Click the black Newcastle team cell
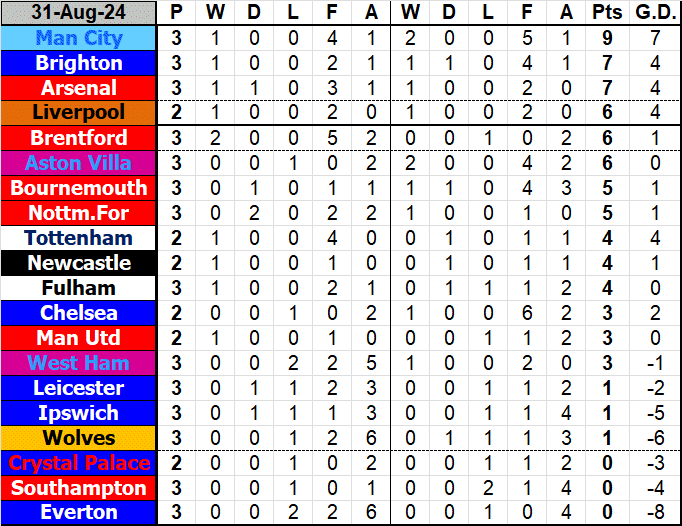The width and height of the screenshot is (682, 526). coord(79,263)
